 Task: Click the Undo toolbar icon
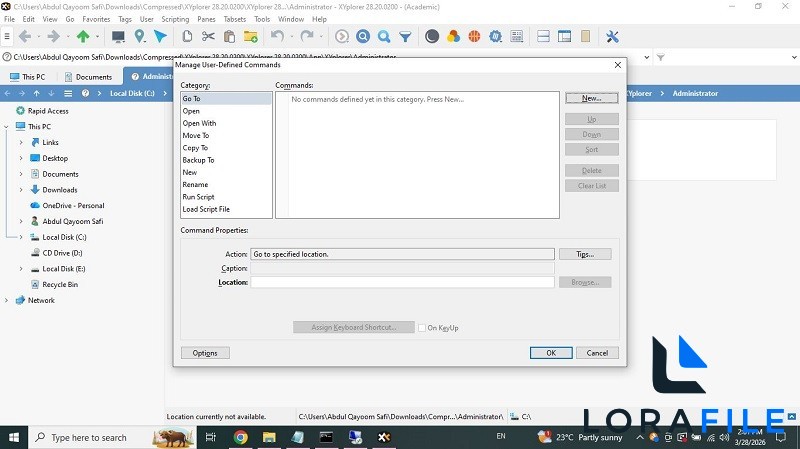click(x=277, y=36)
